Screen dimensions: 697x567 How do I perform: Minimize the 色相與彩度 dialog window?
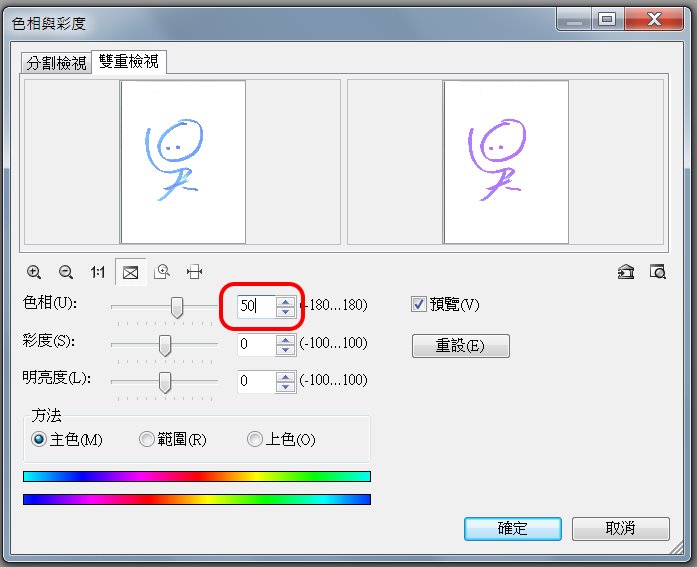point(574,19)
